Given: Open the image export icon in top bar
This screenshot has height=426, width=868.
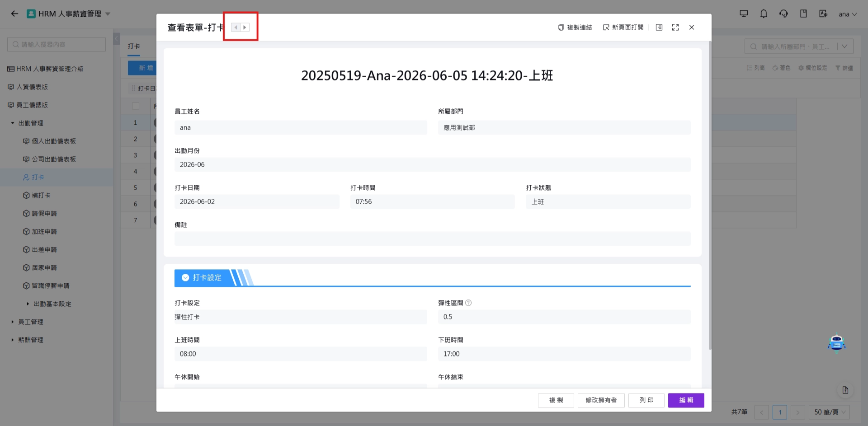Looking at the screenshot, I should (823, 14).
